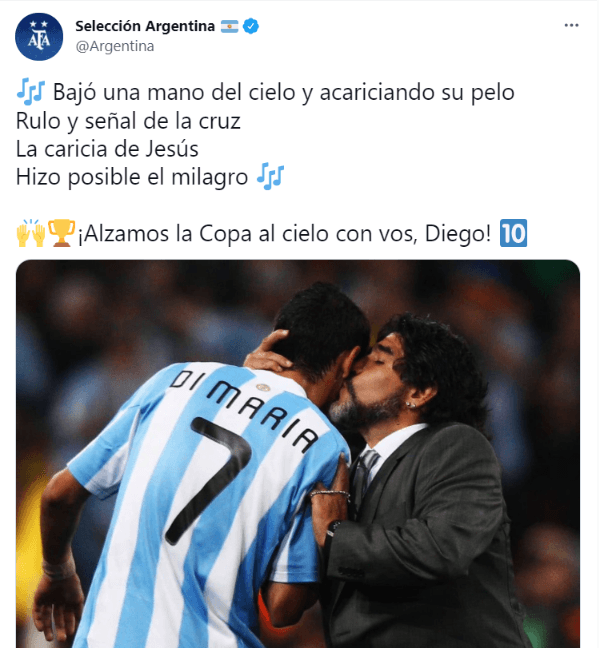This screenshot has width=600, height=648.
Task: Click the 'DI MARIA' name on the jersey
Action: [x=245, y=410]
